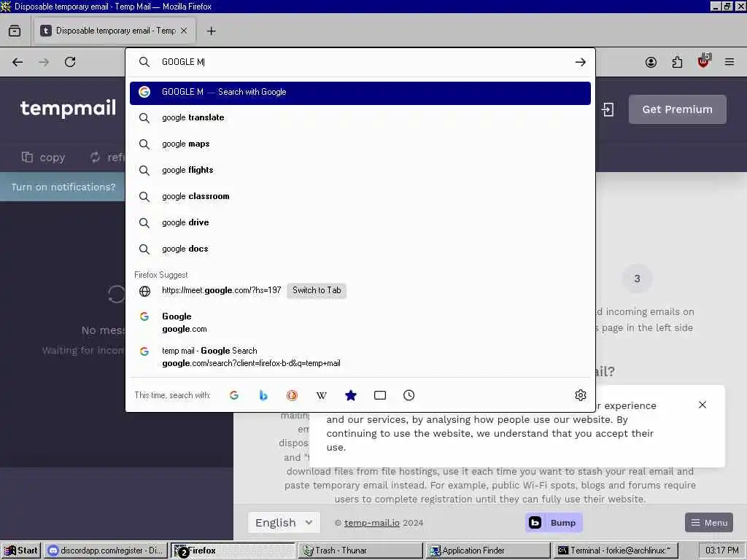Click the Bump button

(x=554, y=522)
